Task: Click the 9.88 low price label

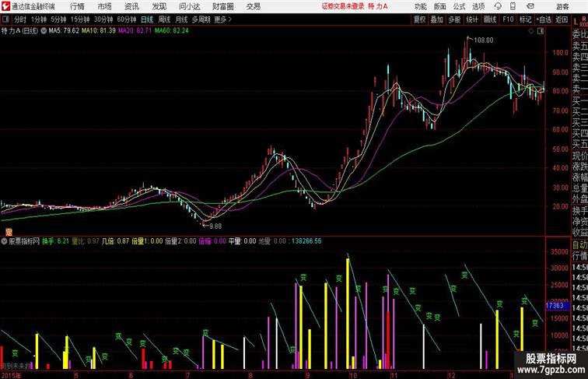Action: [x=215, y=226]
